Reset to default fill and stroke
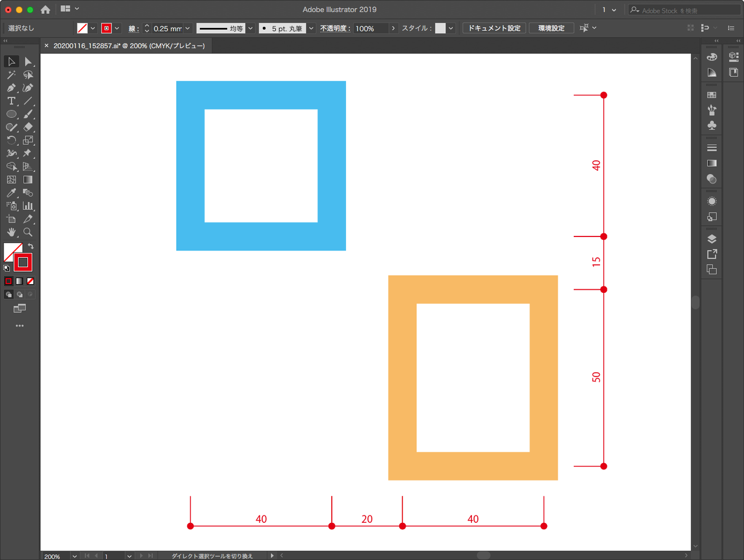744x560 pixels. point(6,268)
